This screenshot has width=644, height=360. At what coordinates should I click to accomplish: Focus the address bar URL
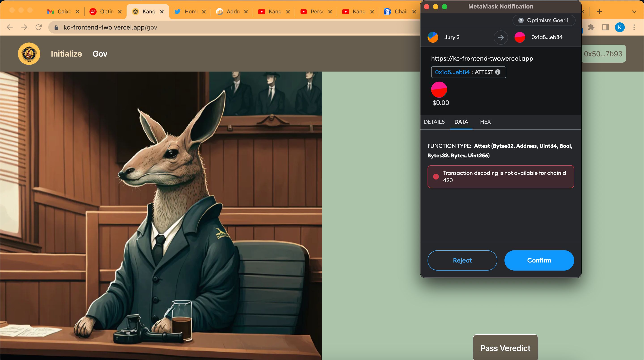pyautogui.click(x=110, y=27)
